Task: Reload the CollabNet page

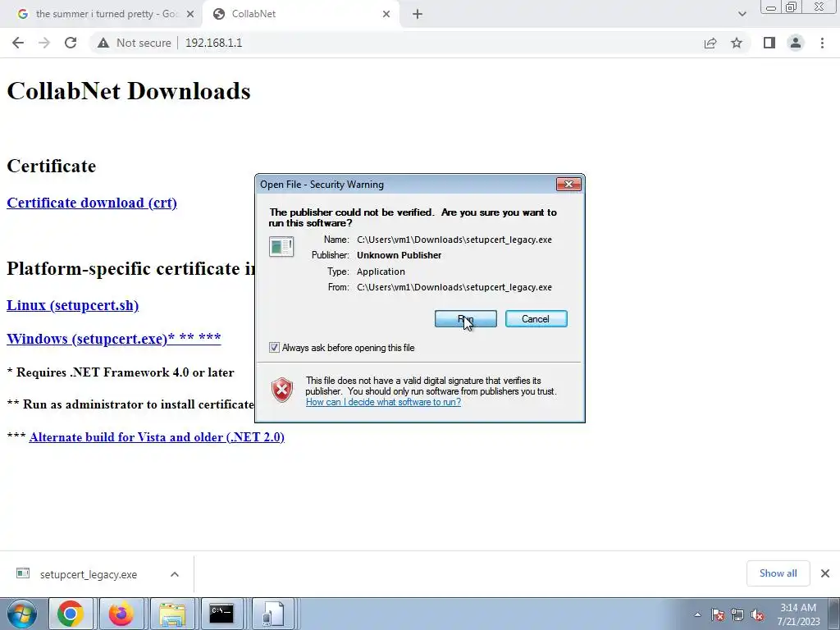Action: (71, 43)
